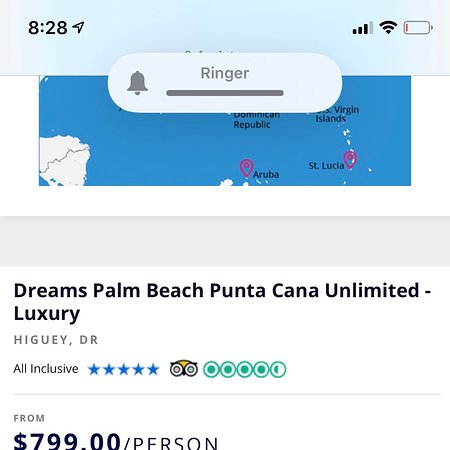Image resolution: width=450 pixels, height=450 pixels.
Task: Click the TripAdvisor green rating circles
Action: tap(245, 369)
